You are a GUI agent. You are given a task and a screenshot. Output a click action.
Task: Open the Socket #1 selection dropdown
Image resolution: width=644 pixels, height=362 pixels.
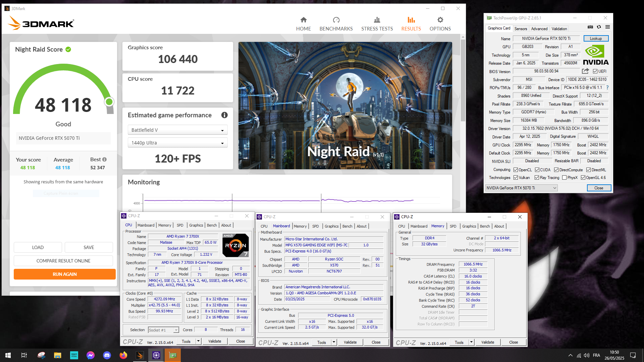coord(163,330)
